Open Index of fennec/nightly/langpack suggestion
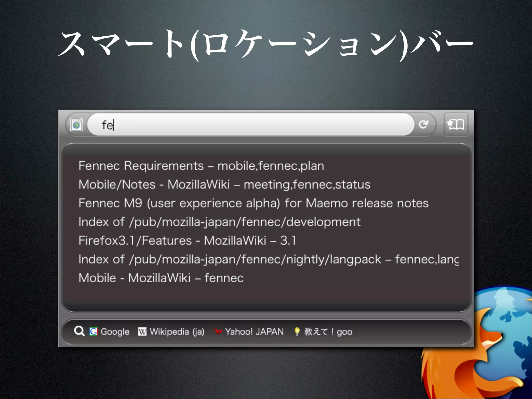Viewport: 532px width, 399px height. click(268, 259)
